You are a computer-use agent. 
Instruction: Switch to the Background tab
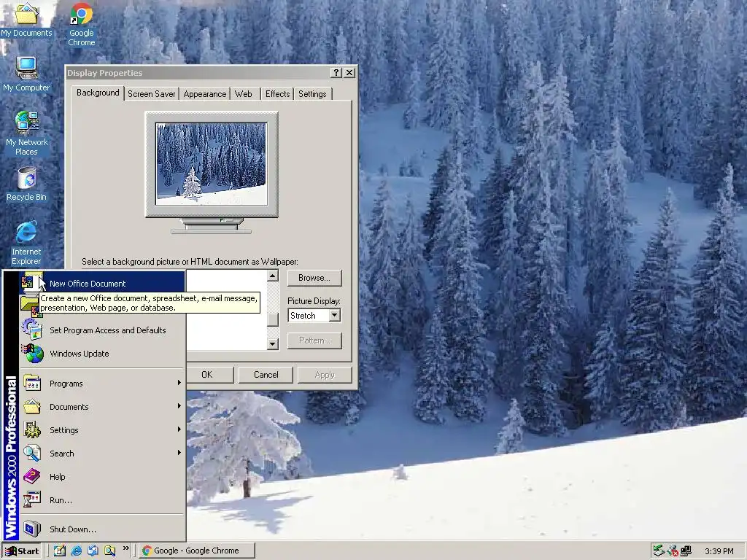tap(98, 93)
